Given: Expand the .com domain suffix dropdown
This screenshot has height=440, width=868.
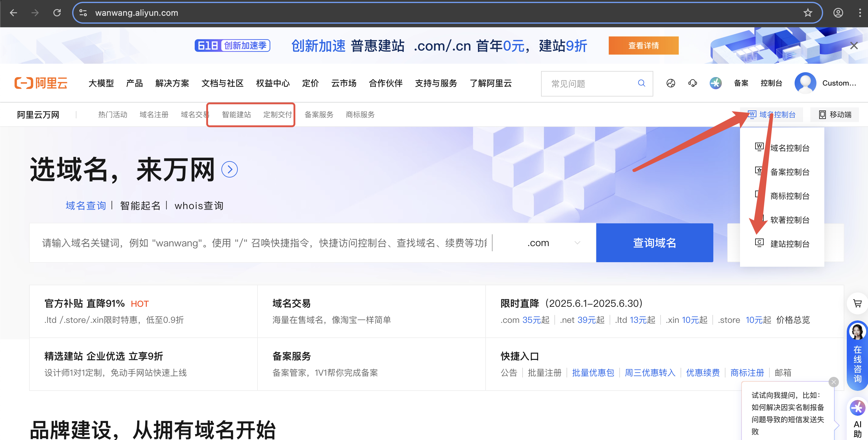Looking at the screenshot, I should (553, 243).
